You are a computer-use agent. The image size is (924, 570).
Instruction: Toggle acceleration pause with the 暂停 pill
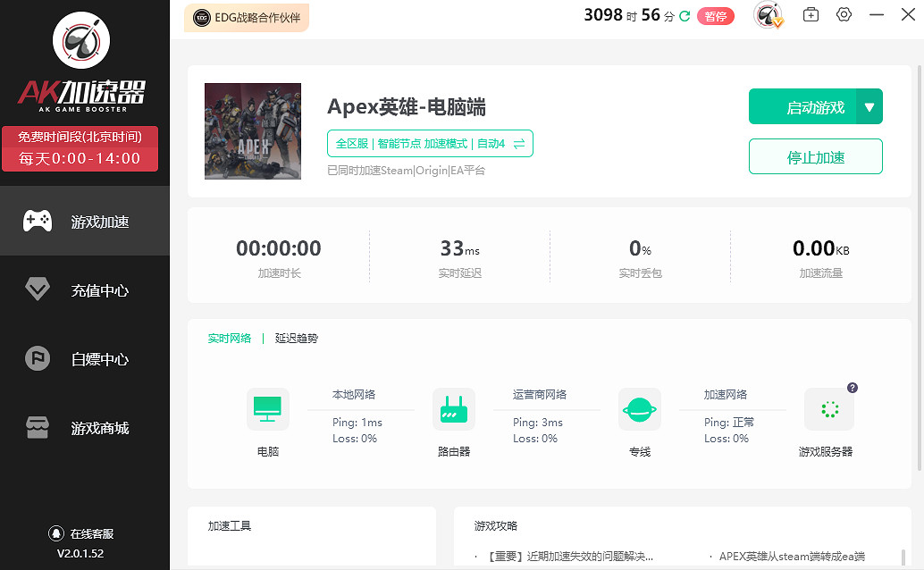[x=716, y=15]
